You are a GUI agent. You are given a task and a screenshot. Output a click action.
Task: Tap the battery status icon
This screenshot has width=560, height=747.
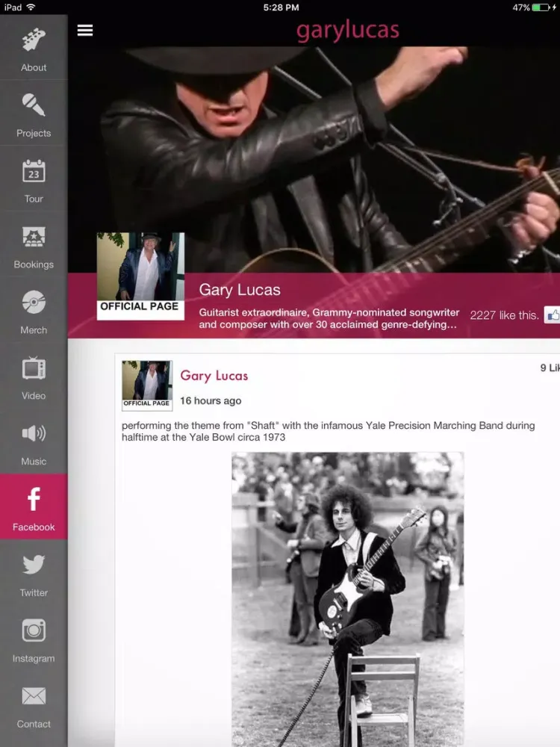[541, 7]
